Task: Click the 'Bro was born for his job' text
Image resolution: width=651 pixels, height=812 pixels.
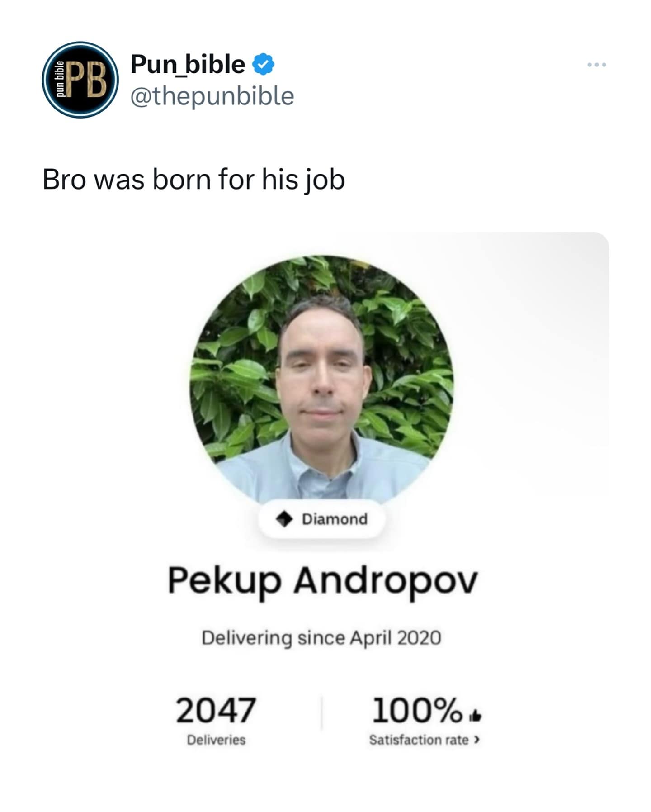Action: (193, 180)
